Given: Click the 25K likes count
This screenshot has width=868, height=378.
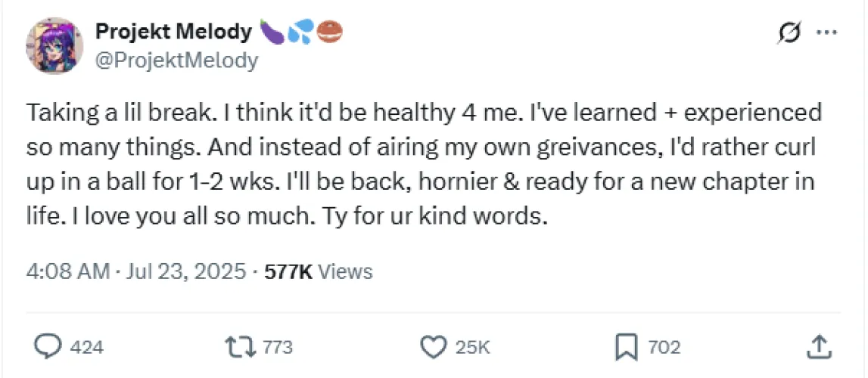Looking at the screenshot, I should pyautogui.click(x=473, y=348).
